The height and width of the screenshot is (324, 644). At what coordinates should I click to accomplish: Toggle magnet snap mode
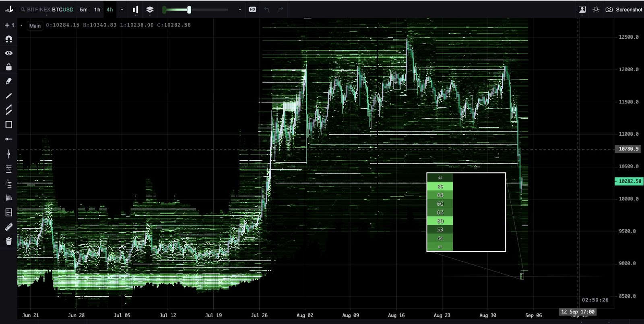point(8,39)
